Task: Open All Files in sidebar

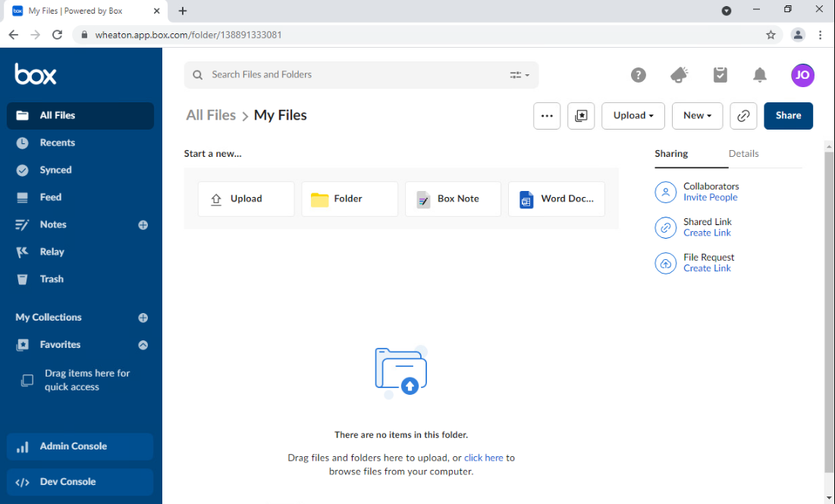Action: pyautogui.click(x=80, y=115)
